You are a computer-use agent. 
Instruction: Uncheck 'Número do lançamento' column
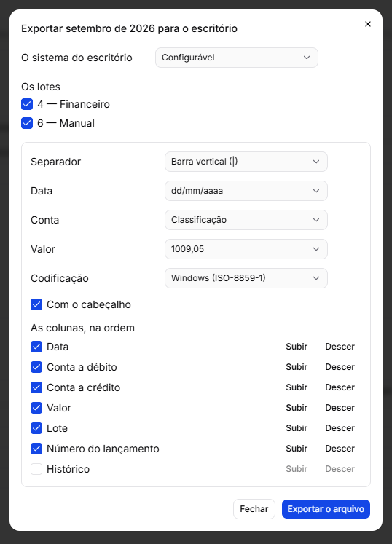(x=36, y=449)
